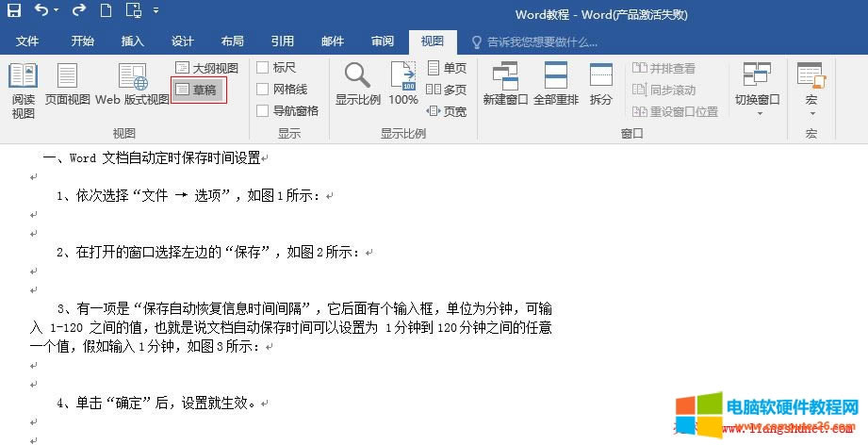Open the 文件 tab
Viewport: 868px width, 445px height.
(27, 41)
